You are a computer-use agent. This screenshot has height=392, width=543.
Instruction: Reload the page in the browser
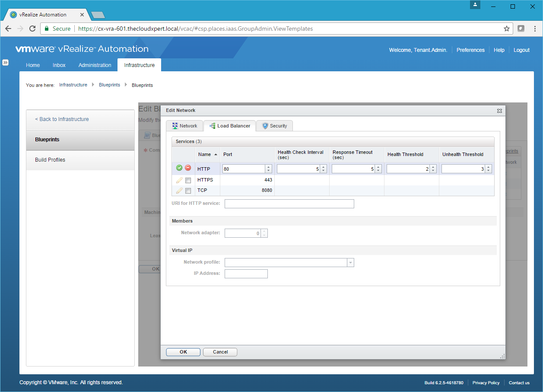click(32, 29)
